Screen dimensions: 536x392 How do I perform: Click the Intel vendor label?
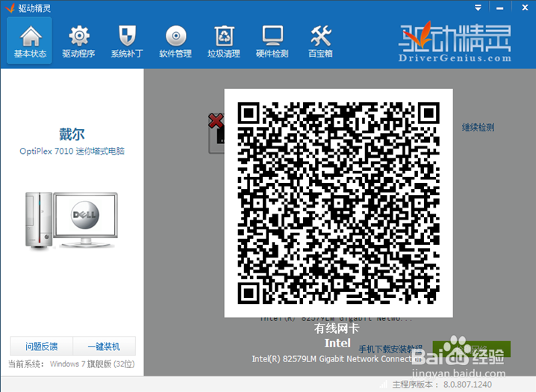pyautogui.click(x=337, y=343)
